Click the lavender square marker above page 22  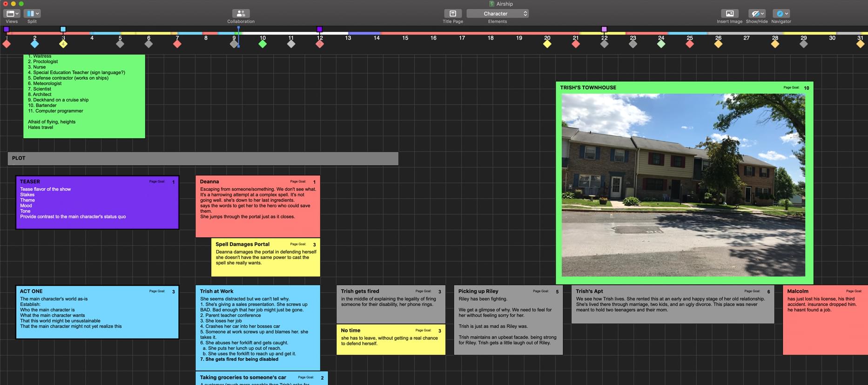[604, 29]
